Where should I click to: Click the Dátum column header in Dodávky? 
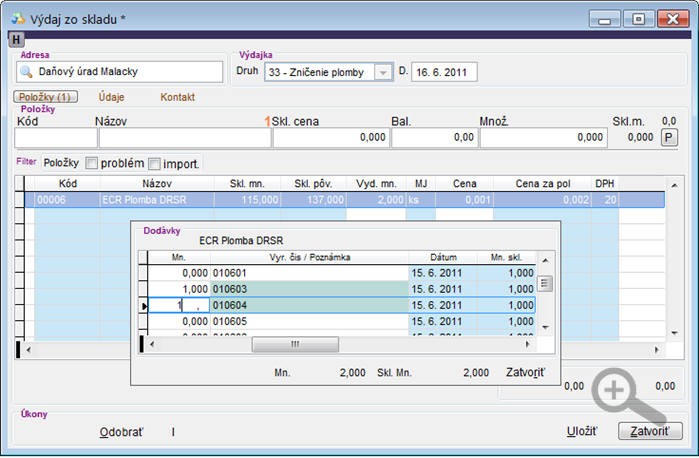[x=443, y=257]
